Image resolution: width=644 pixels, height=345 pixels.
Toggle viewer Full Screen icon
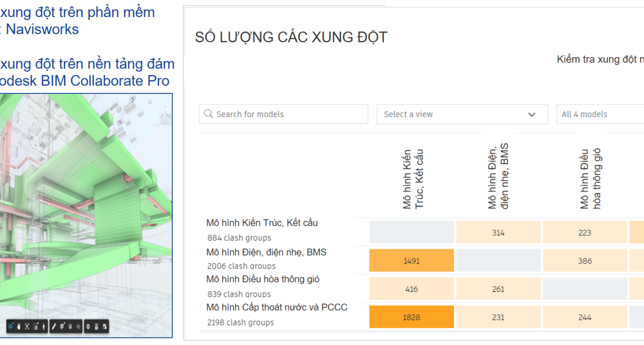tap(105, 326)
